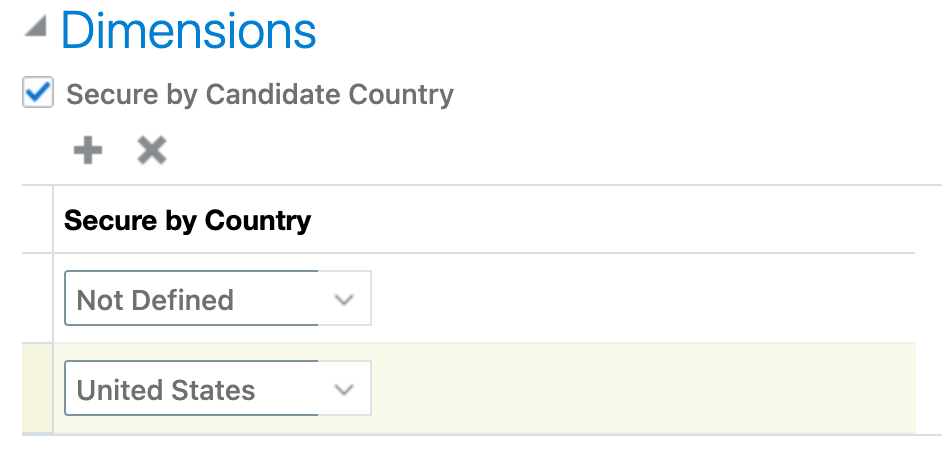
Task: Expand the United States dropdown arrow
Action: [344, 389]
